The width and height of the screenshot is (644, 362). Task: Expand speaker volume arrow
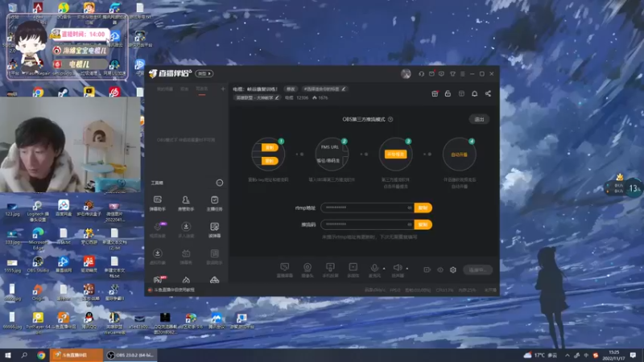[x=407, y=269]
